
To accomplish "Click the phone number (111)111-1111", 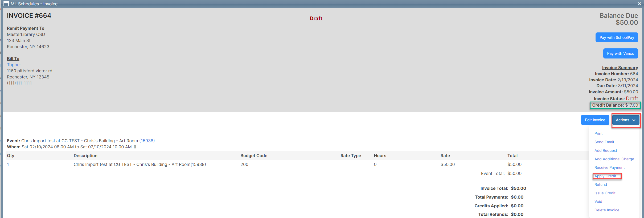I will (19, 83).
